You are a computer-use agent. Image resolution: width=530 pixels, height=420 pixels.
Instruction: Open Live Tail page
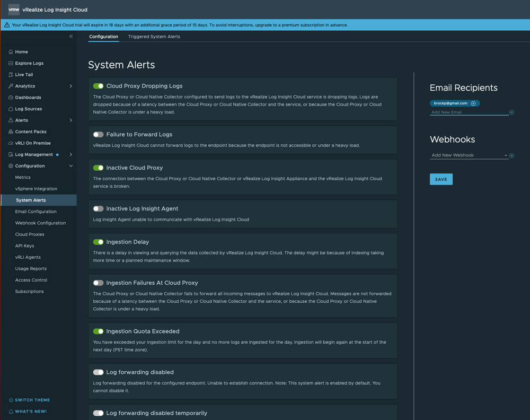coord(24,75)
